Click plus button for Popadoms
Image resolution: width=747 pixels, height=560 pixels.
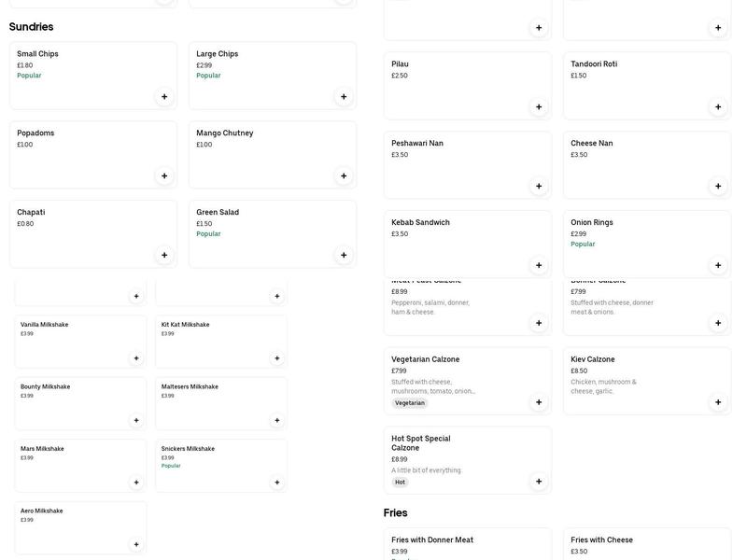coord(164,175)
